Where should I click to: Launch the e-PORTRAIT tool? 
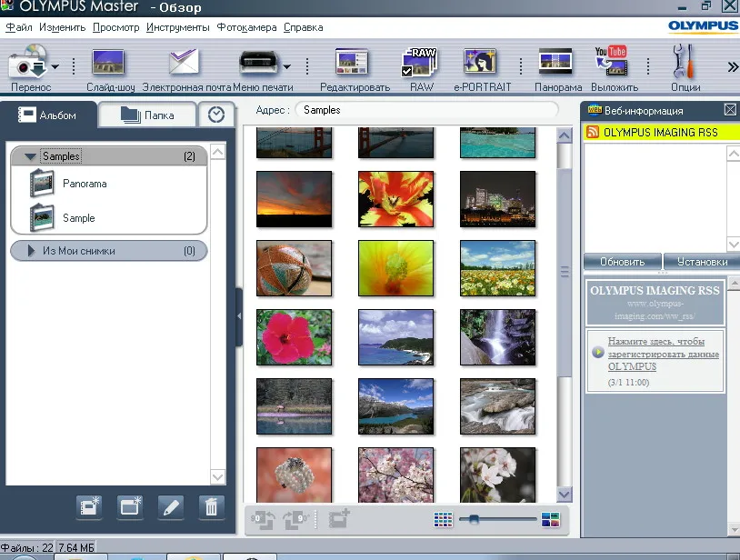coord(480,61)
